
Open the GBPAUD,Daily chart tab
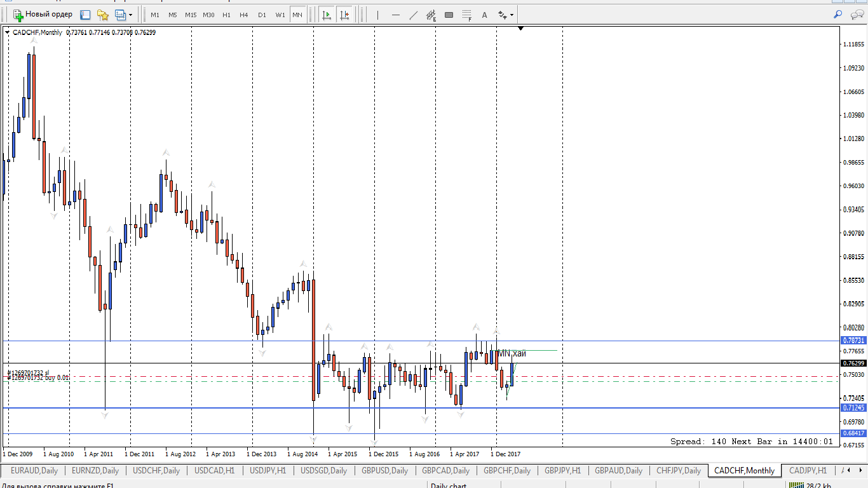coord(619,471)
